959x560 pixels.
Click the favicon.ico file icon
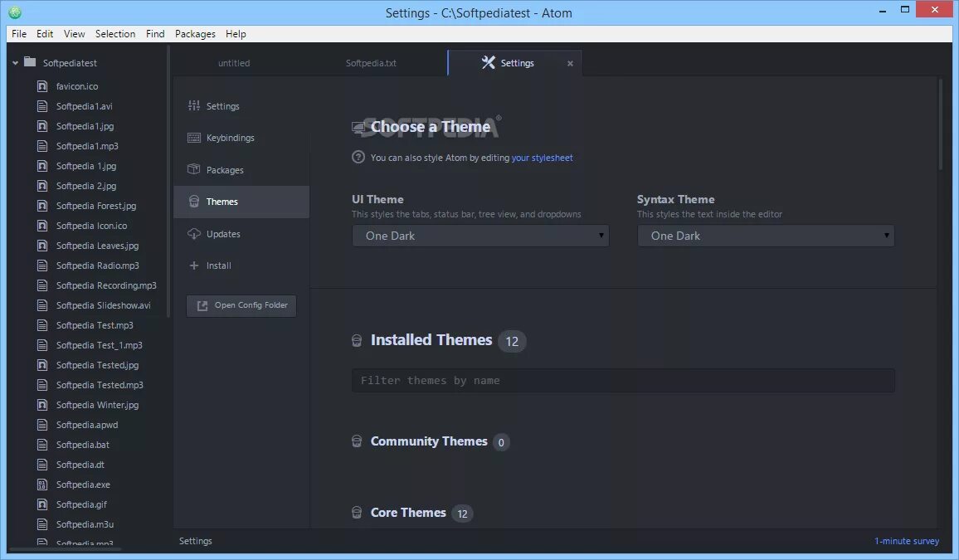coord(42,86)
